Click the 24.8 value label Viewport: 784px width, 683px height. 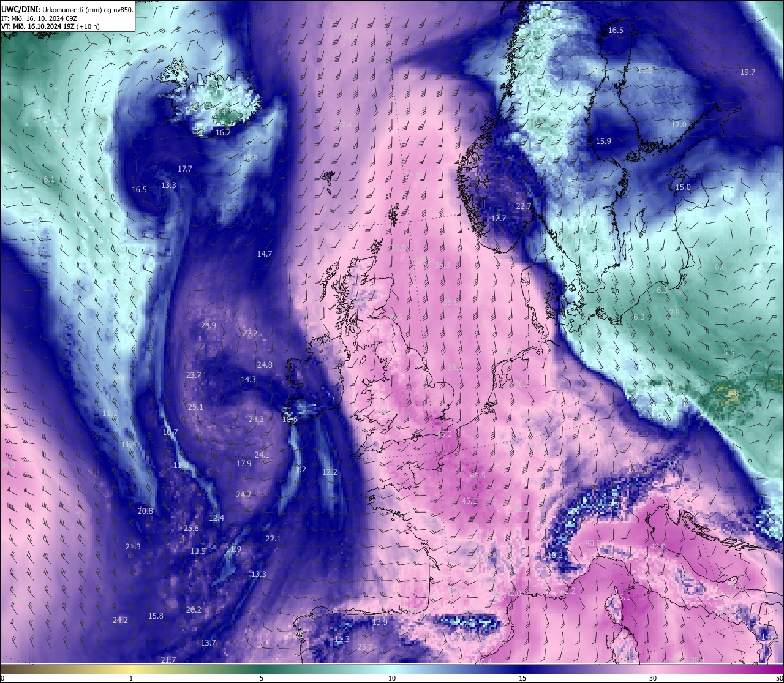point(265,364)
